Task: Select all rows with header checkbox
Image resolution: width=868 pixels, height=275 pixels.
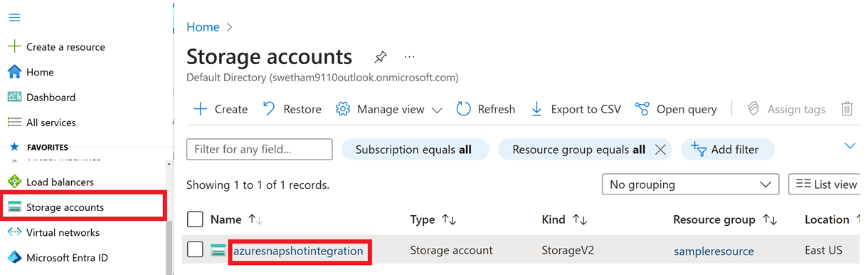Action: pyautogui.click(x=195, y=219)
